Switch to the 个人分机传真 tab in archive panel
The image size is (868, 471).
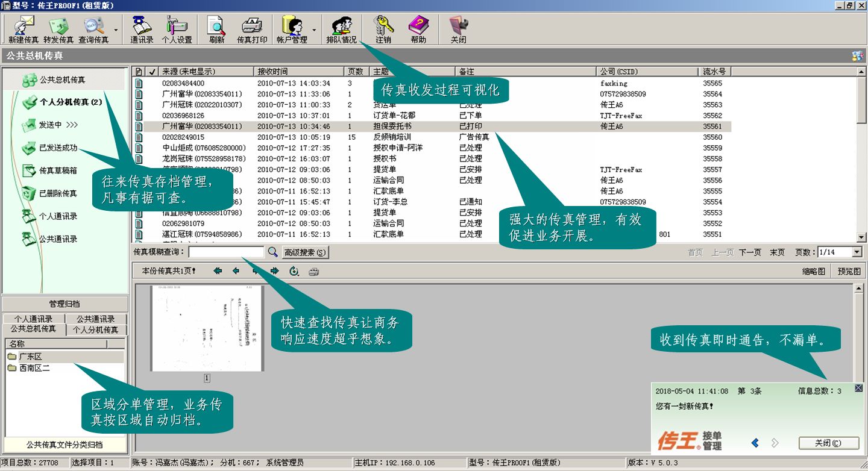point(96,330)
